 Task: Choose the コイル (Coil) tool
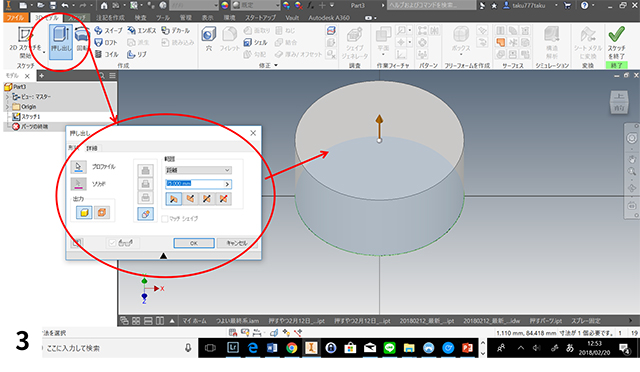coord(107,54)
